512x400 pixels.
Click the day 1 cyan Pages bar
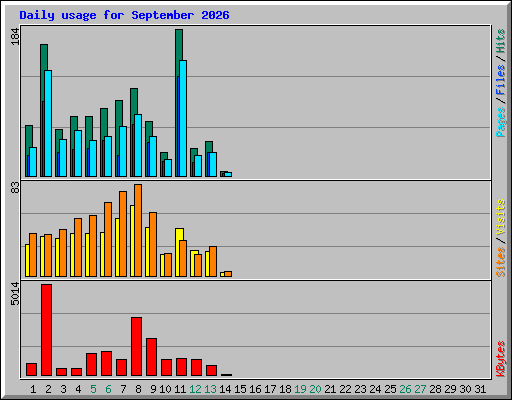click(33, 162)
